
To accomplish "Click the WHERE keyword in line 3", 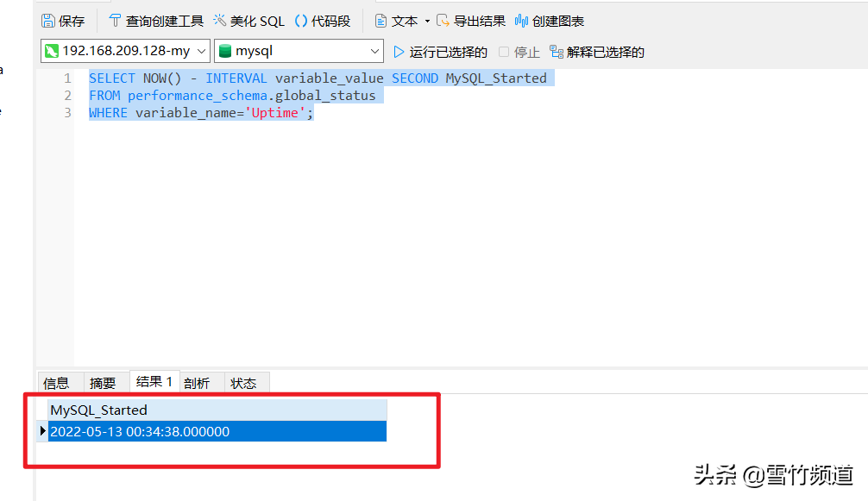I will [108, 112].
